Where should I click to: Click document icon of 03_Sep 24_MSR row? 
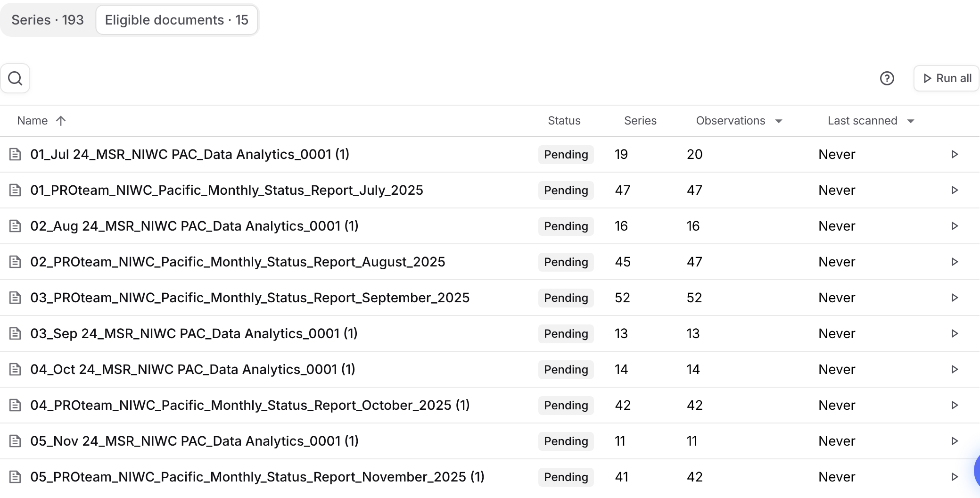click(15, 333)
